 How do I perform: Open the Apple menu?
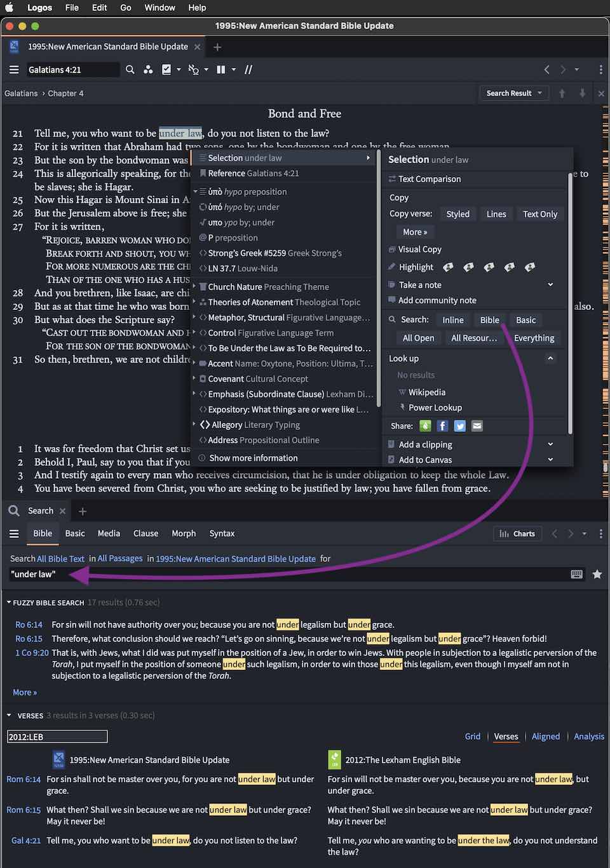click(x=10, y=8)
